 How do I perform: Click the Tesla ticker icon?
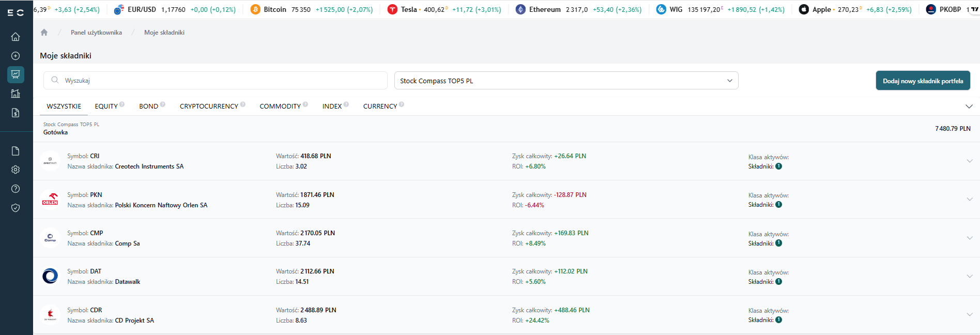(x=392, y=9)
